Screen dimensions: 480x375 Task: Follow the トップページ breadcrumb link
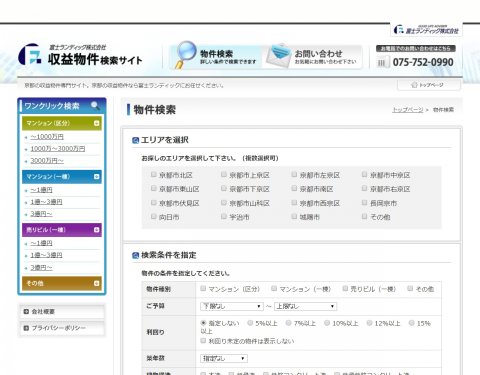[x=408, y=110]
